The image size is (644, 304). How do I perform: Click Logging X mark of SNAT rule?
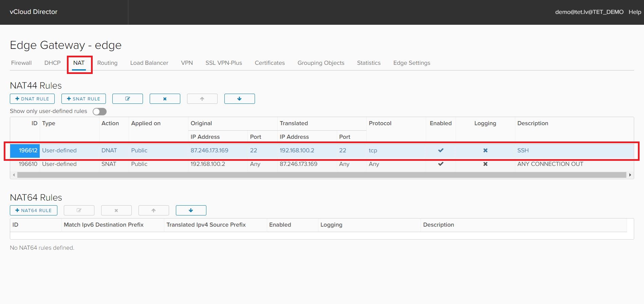pyautogui.click(x=485, y=164)
